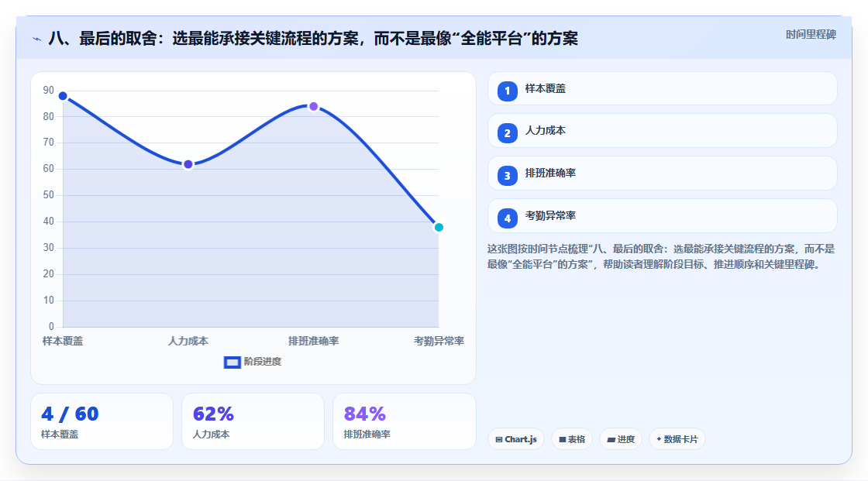The width and height of the screenshot is (868, 481).
Task: Click number badge 4 for 考勤异常率
Action: tap(507, 218)
